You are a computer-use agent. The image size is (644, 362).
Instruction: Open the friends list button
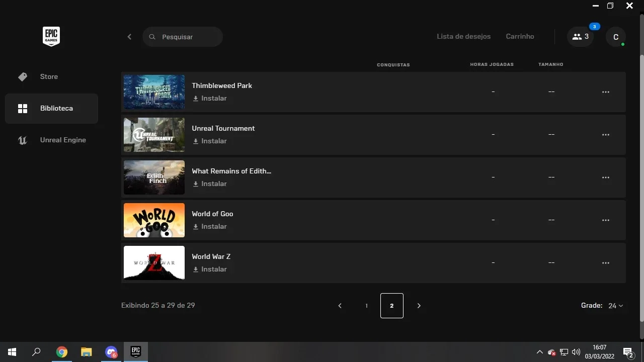tap(580, 37)
